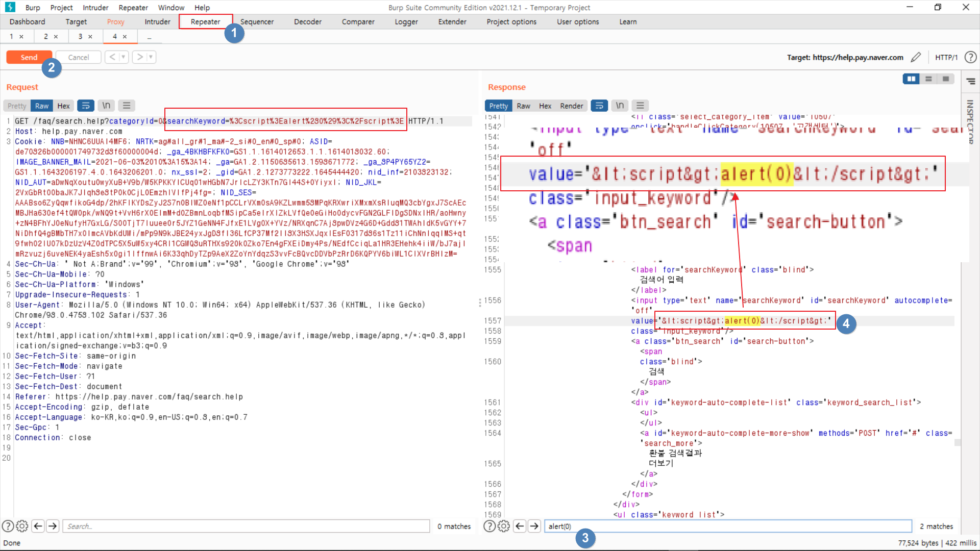Image resolution: width=980 pixels, height=551 pixels.
Task: Switch to the Extender tab
Action: click(x=452, y=21)
